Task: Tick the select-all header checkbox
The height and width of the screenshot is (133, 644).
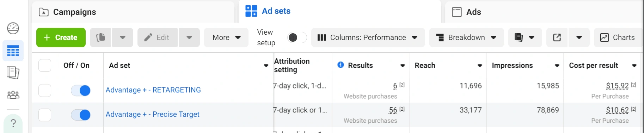Action: point(45,65)
